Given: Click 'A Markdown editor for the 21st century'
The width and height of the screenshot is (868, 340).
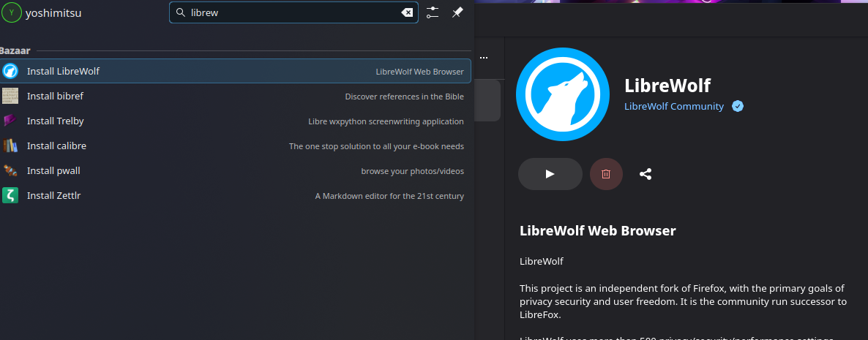Looking at the screenshot, I should tap(389, 196).
